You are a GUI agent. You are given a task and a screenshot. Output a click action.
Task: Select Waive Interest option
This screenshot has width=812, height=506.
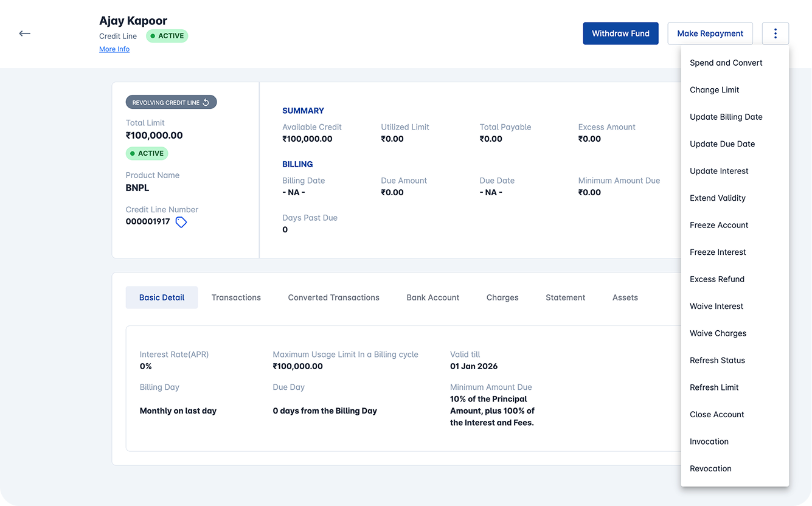pos(716,306)
